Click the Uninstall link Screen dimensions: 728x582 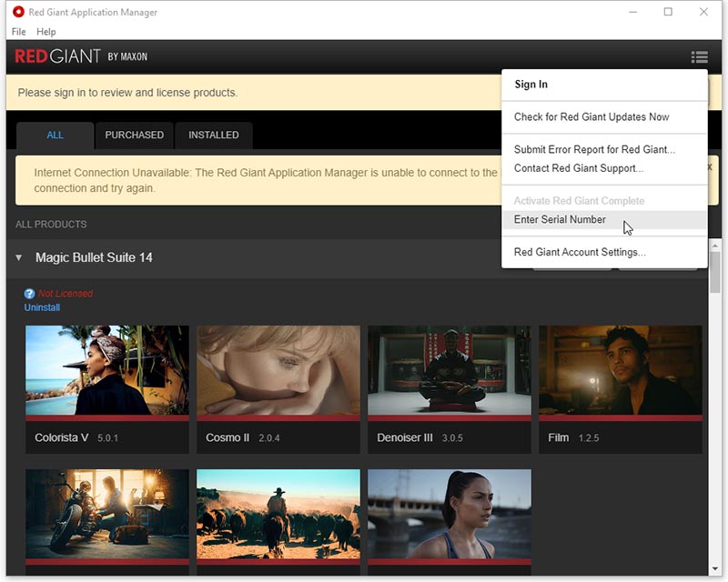[x=42, y=307]
